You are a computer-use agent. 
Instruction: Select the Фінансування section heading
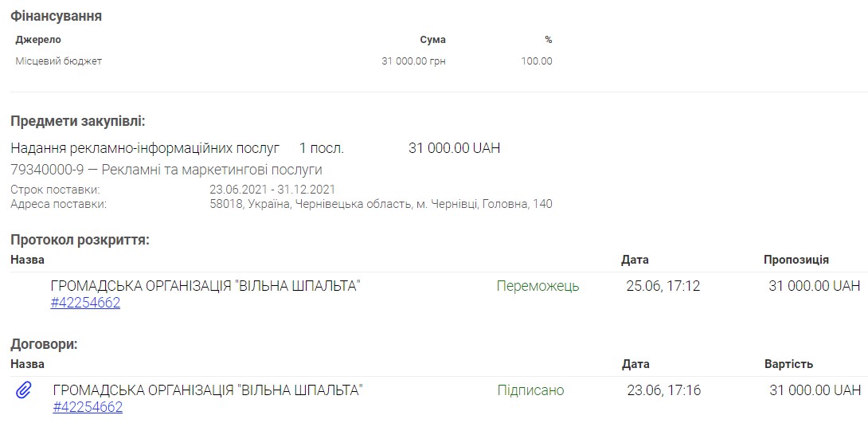coord(56,16)
